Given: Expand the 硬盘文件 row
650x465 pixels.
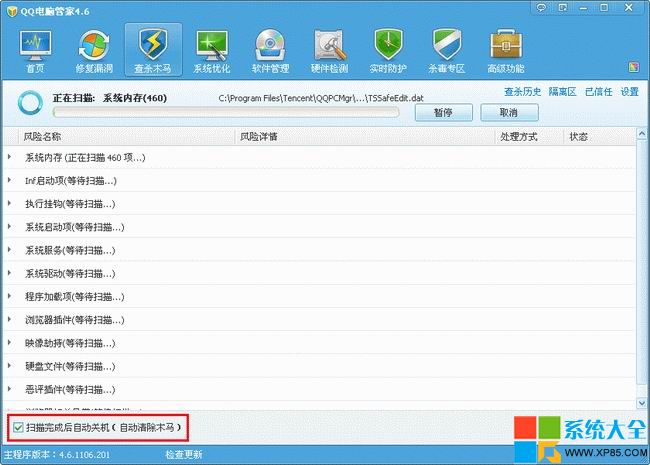Looking at the screenshot, I should [x=10, y=366].
